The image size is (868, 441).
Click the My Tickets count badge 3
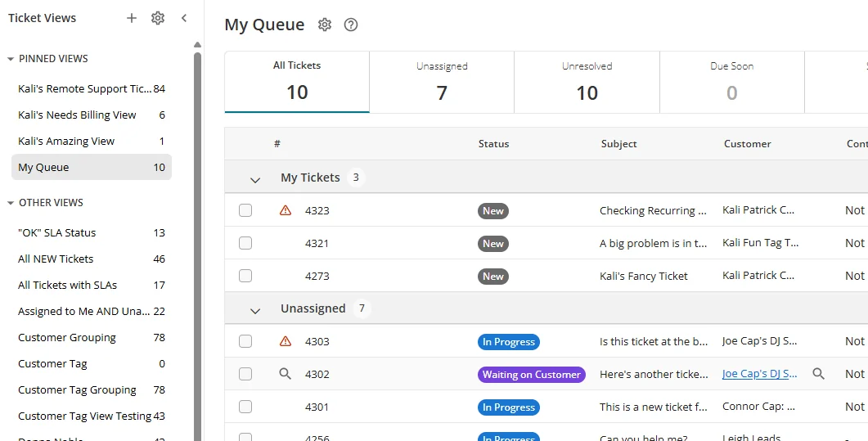356,178
